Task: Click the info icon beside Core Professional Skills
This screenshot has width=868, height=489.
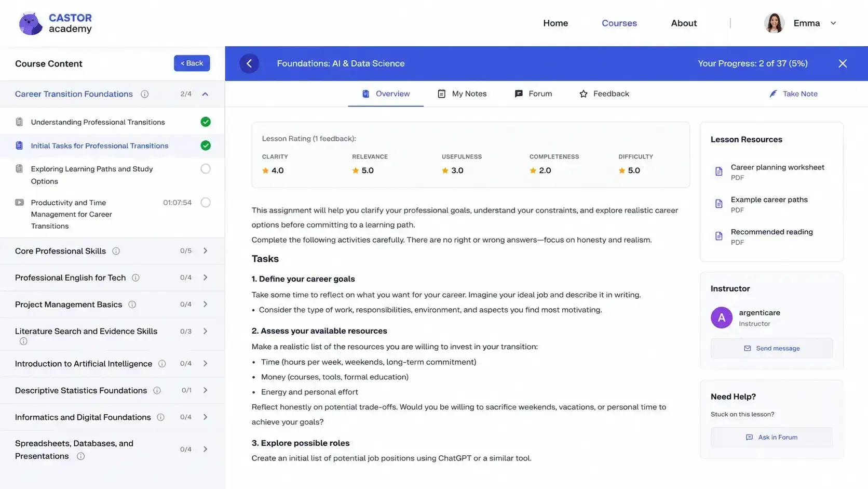Action: click(116, 251)
